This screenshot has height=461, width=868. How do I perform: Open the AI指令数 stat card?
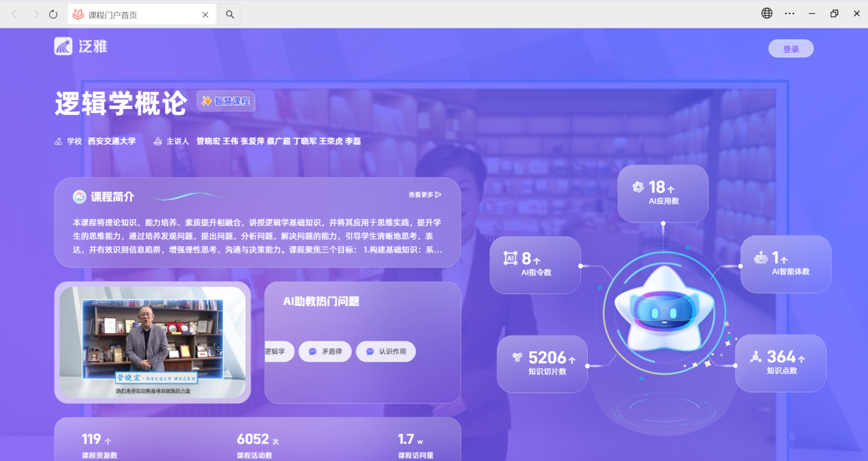pyautogui.click(x=535, y=264)
